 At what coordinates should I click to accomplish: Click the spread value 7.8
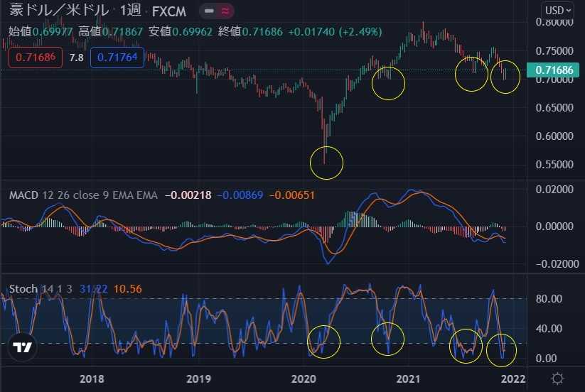point(77,58)
